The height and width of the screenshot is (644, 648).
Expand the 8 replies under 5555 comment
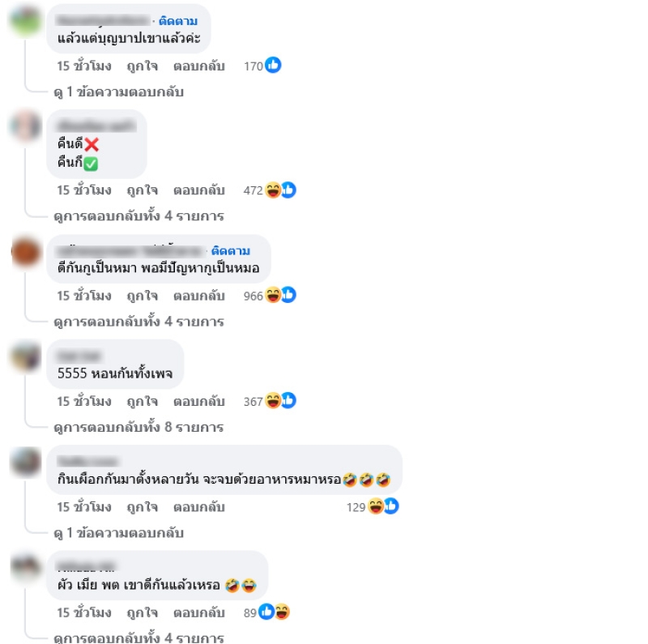pyautogui.click(x=139, y=427)
